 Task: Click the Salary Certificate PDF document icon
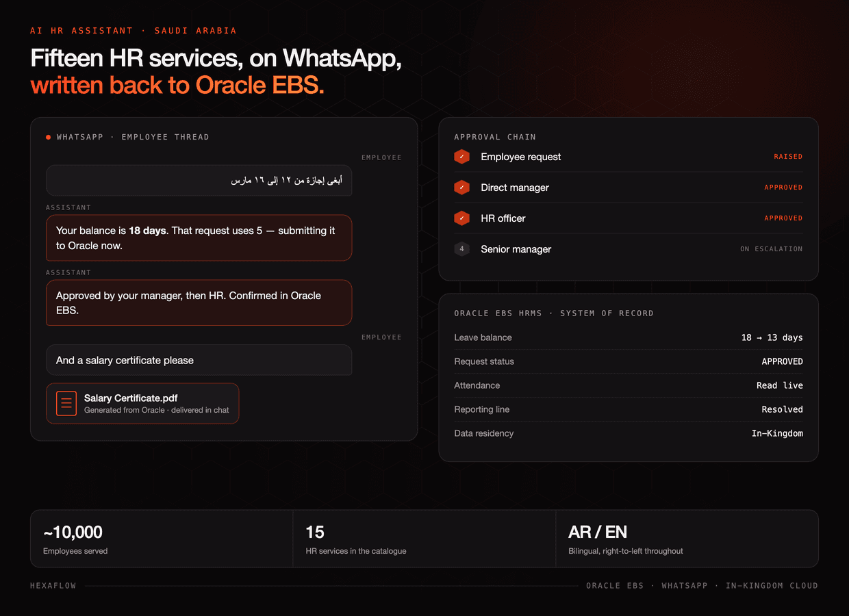coord(66,403)
